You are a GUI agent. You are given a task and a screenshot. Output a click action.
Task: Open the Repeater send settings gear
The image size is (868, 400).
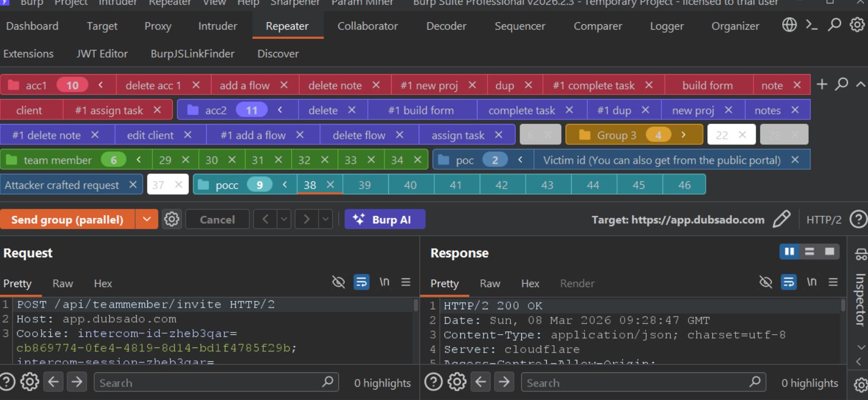click(172, 220)
